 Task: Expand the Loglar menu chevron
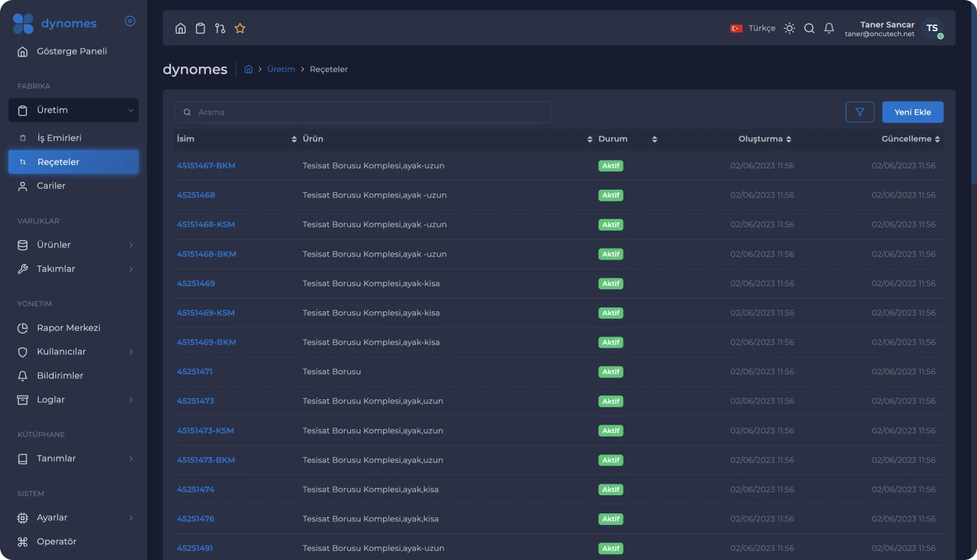pos(131,399)
